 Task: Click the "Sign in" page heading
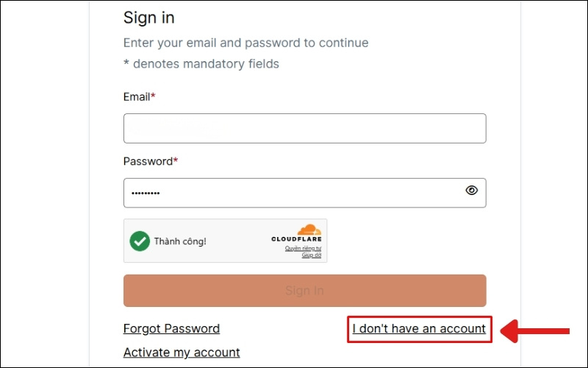[149, 17]
